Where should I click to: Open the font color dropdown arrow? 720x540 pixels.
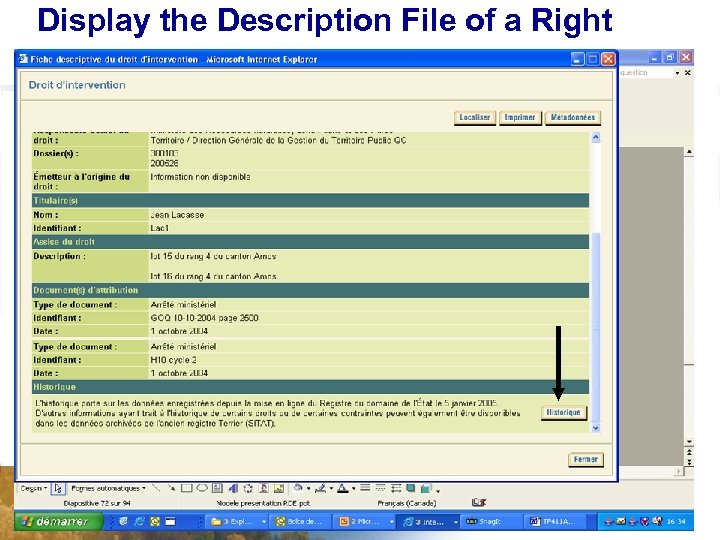pyautogui.click(x=353, y=489)
